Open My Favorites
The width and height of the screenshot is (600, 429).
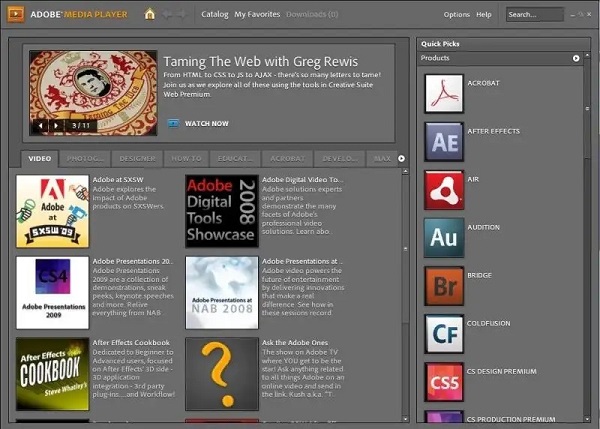(257, 14)
